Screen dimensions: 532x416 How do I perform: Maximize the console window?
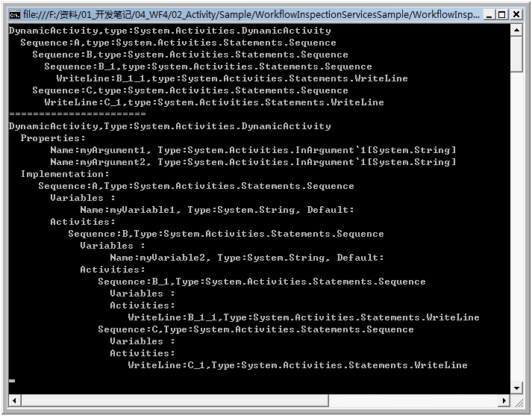pos(502,15)
